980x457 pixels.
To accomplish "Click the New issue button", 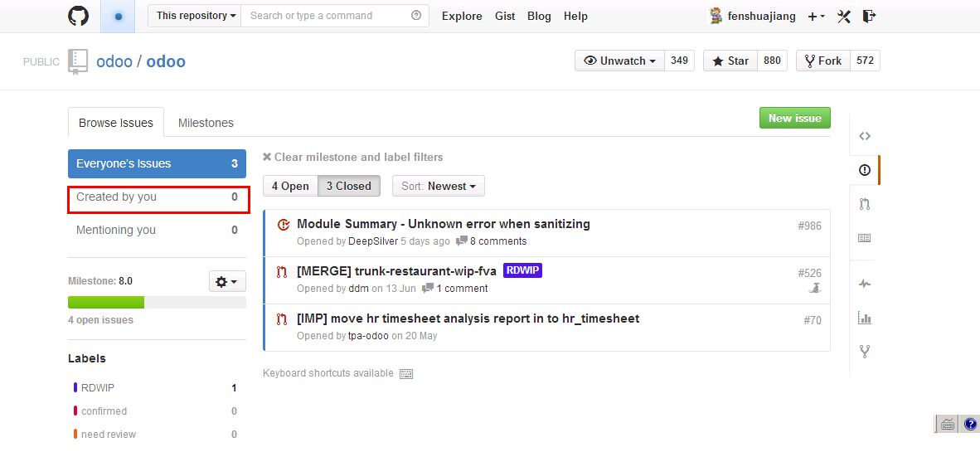I will point(794,118).
